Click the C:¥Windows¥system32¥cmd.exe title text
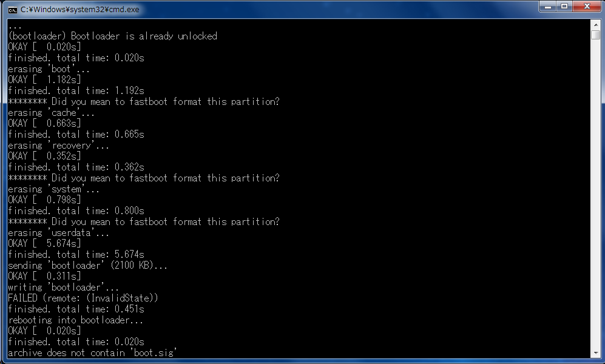 80,10
